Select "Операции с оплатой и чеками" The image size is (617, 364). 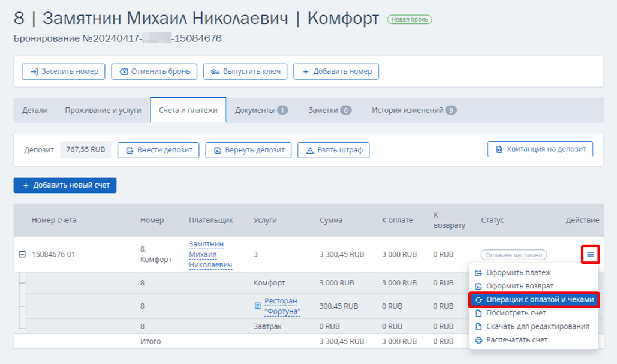click(x=534, y=300)
